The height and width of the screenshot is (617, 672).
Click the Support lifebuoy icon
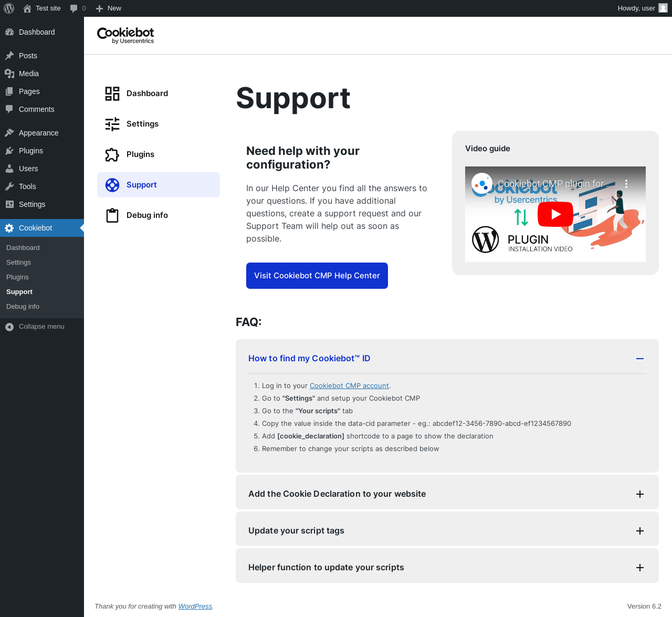112,185
